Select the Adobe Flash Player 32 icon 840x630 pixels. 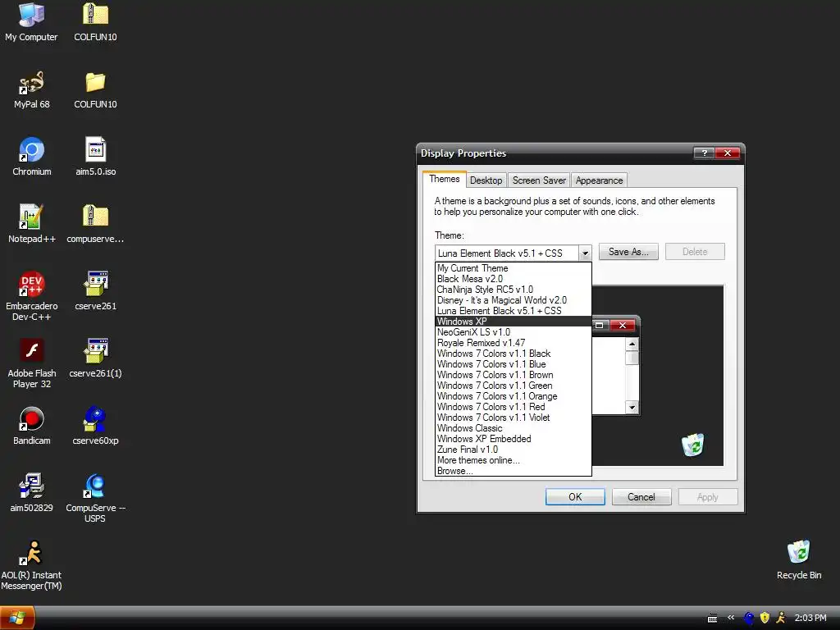pos(31,363)
